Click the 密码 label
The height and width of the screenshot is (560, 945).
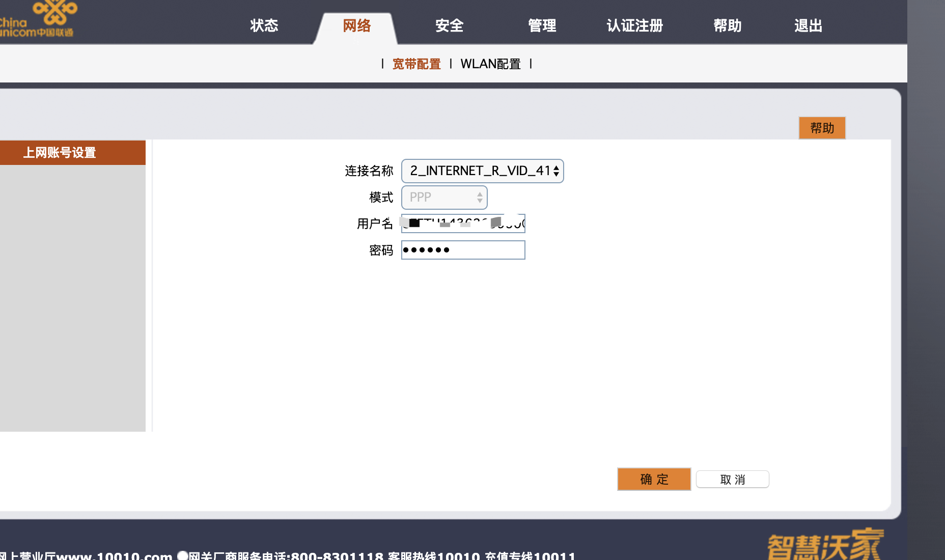click(381, 250)
